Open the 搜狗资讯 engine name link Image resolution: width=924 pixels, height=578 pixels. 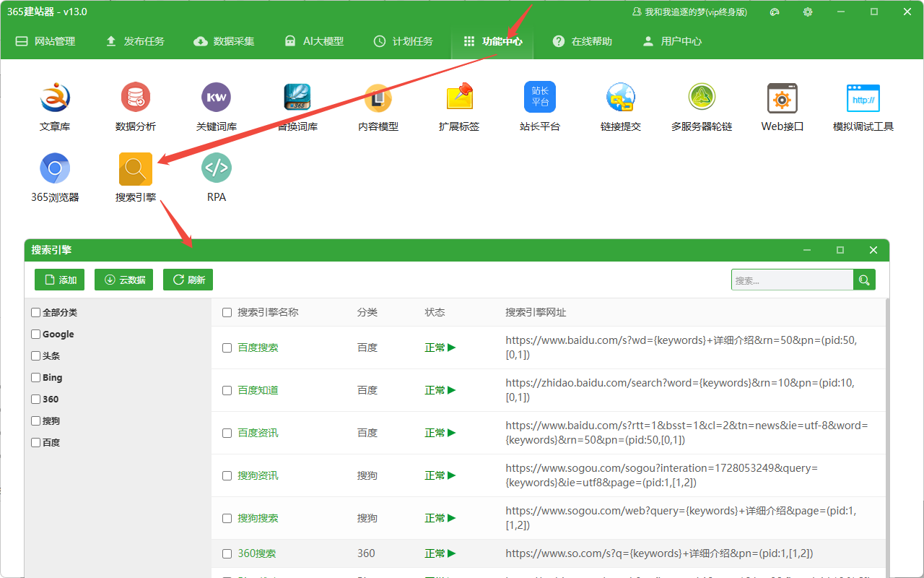258,475
